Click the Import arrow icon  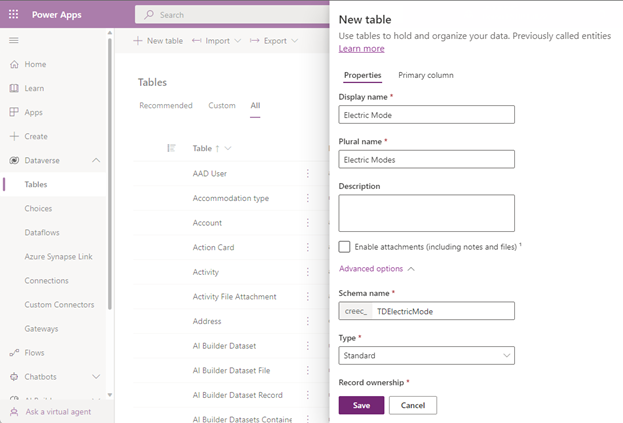pos(196,41)
